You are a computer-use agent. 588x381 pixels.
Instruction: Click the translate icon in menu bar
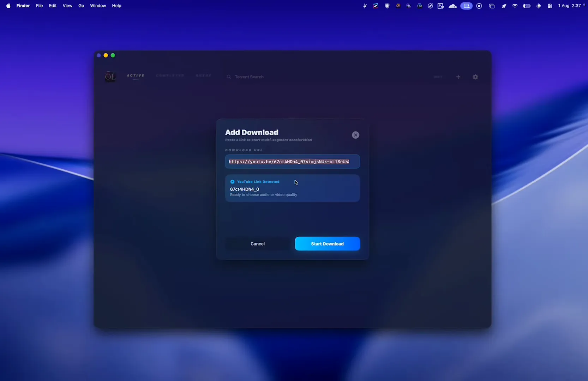(x=440, y=6)
